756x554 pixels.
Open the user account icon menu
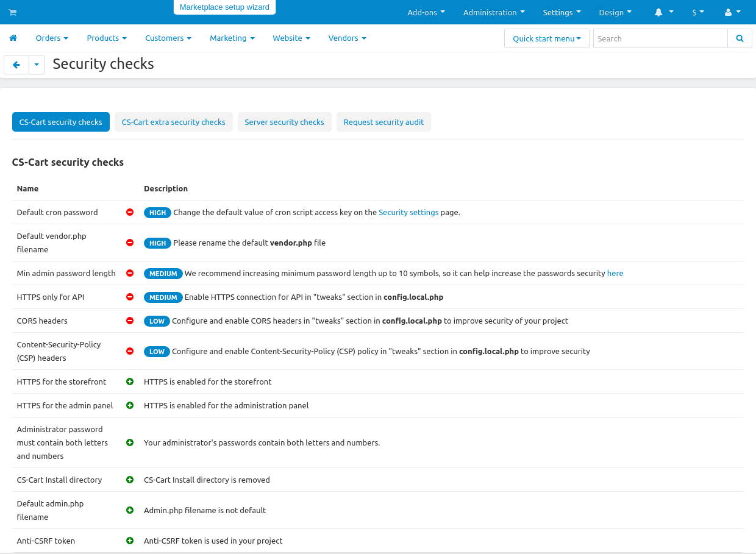pyautogui.click(x=733, y=12)
